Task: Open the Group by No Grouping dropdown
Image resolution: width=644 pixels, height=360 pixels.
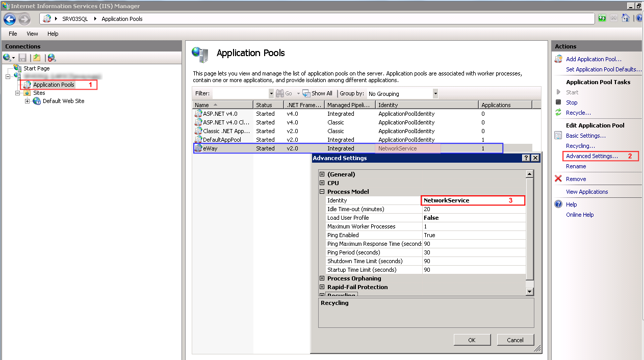Action: [435, 94]
